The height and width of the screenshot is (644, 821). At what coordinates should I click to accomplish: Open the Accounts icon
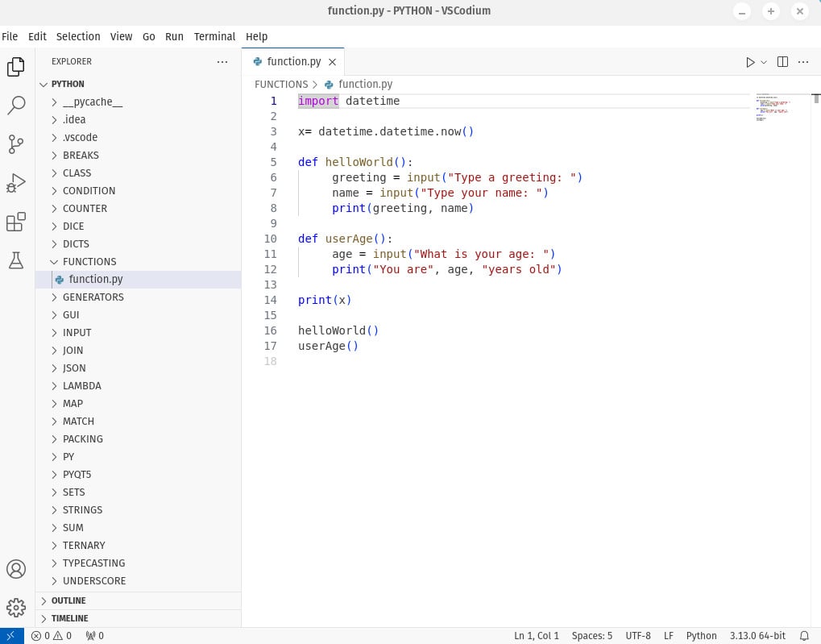point(16,568)
